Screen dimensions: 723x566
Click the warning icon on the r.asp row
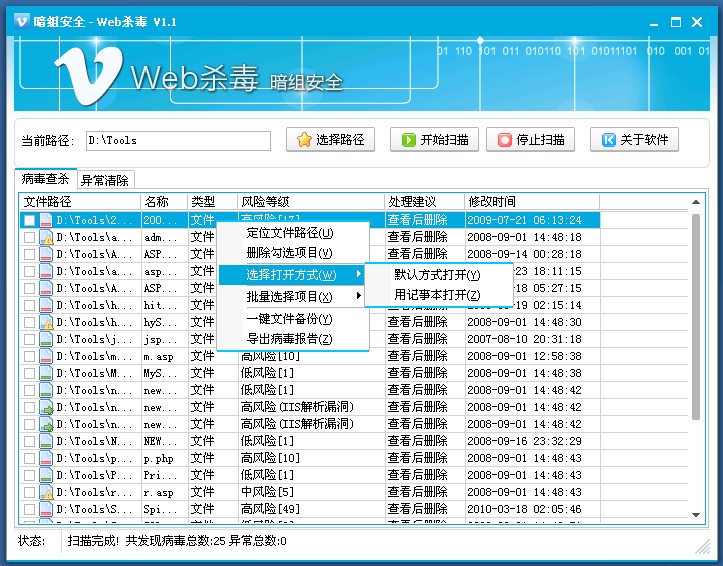[46, 493]
